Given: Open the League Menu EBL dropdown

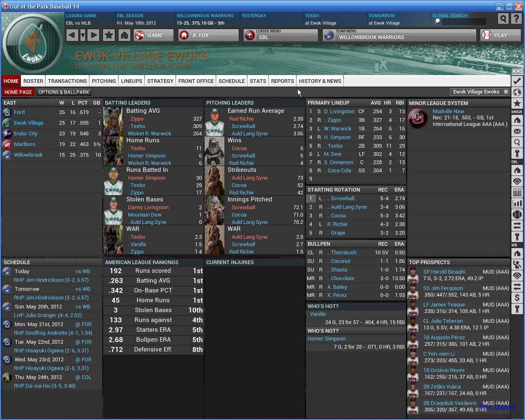Looking at the screenshot, I should (x=281, y=35).
